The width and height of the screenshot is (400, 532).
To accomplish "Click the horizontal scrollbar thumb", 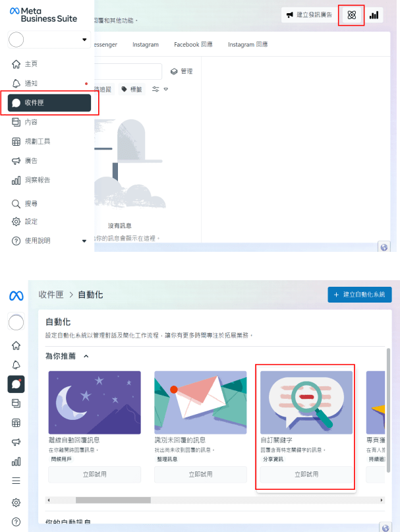I will pos(113,500).
